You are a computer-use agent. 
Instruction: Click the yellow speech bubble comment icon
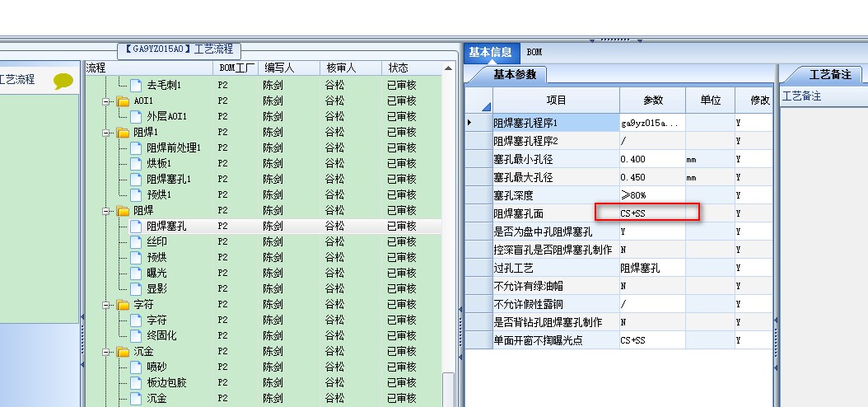[63, 82]
